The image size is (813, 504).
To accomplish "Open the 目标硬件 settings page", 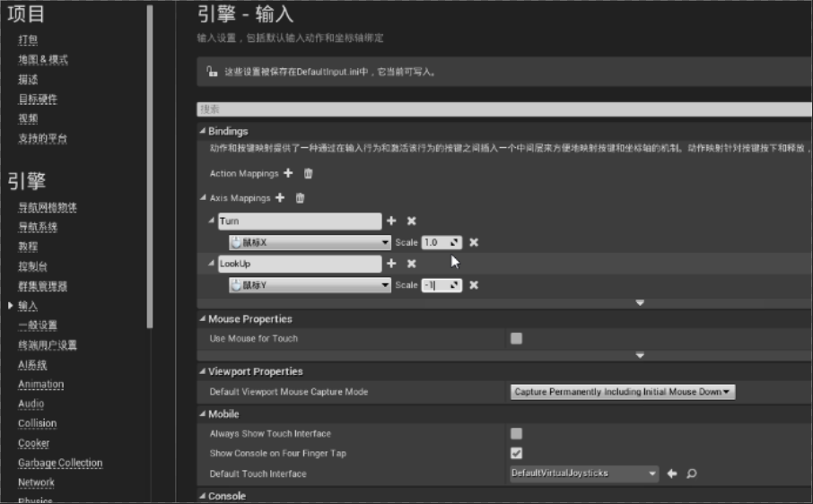I will point(38,99).
